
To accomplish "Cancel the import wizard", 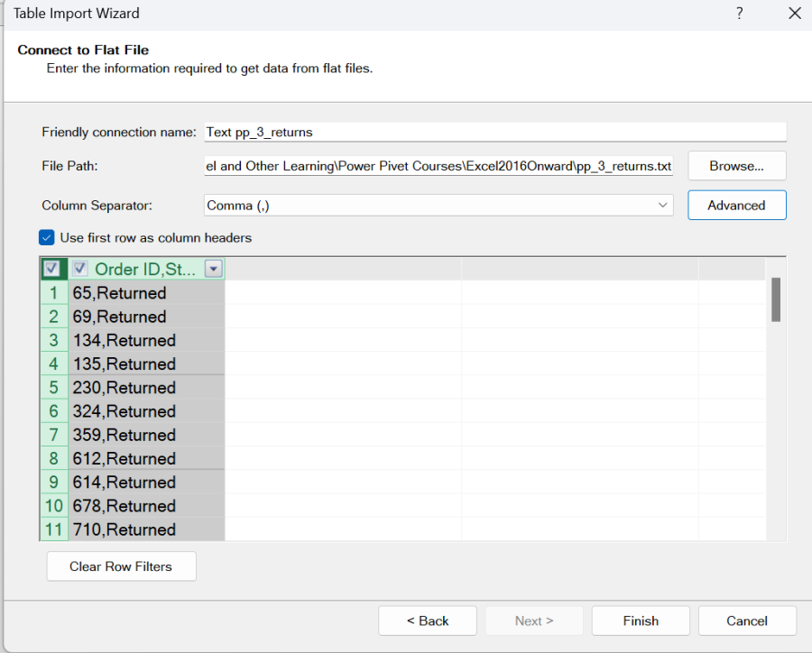I will tap(747, 621).
